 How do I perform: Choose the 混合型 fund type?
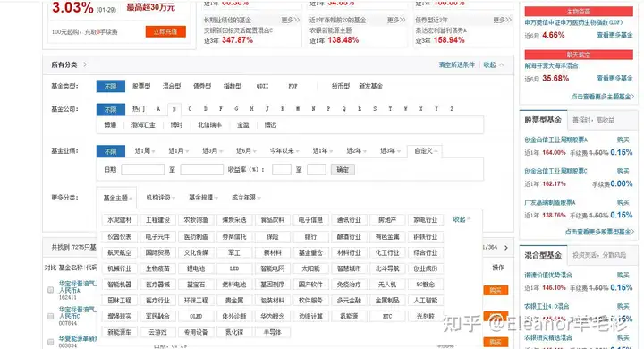172,86
